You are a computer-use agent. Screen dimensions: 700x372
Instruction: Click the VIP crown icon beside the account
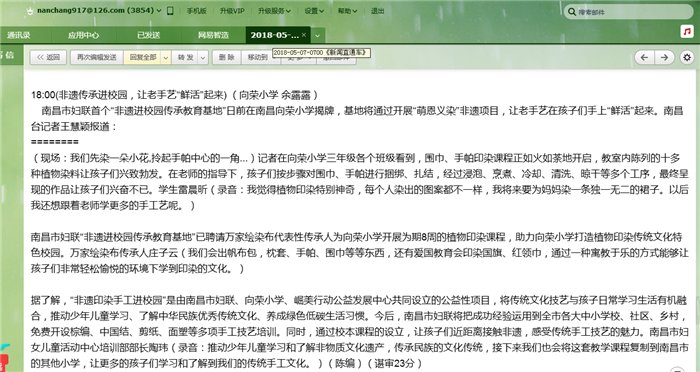pyautogui.click(x=30, y=11)
